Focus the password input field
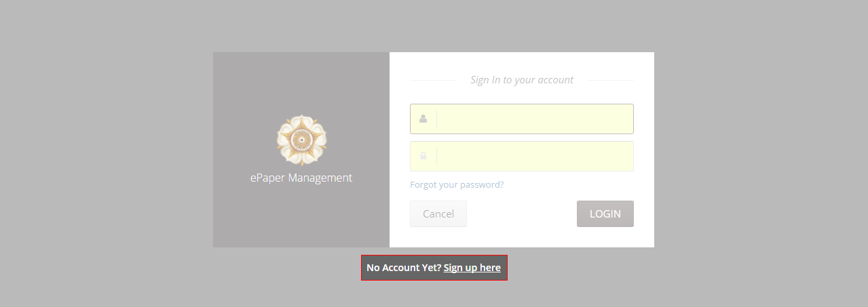Image resolution: width=868 pixels, height=307 pixels. (x=534, y=156)
